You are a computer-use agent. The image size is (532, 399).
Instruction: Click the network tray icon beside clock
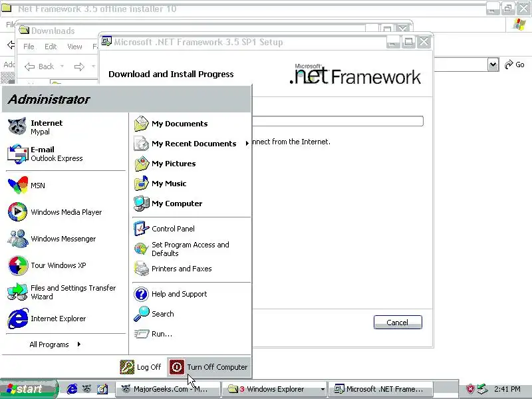[x=481, y=389]
